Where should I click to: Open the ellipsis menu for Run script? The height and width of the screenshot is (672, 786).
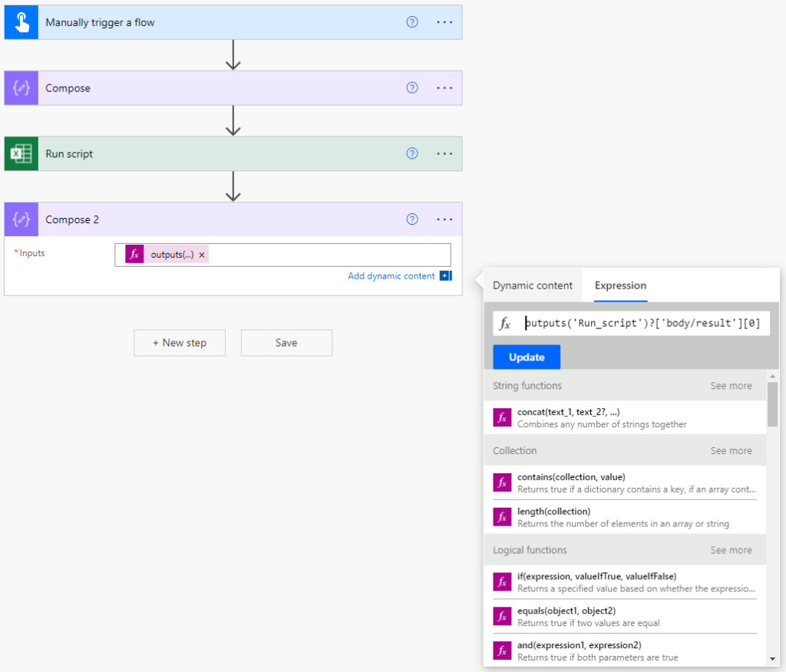coord(444,154)
